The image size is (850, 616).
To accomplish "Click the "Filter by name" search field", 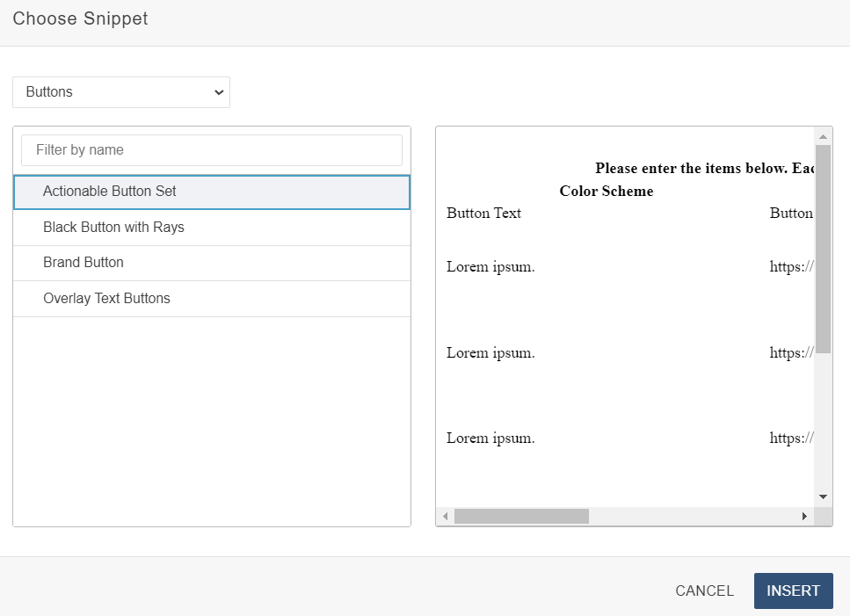I will pyautogui.click(x=211, y=149).
